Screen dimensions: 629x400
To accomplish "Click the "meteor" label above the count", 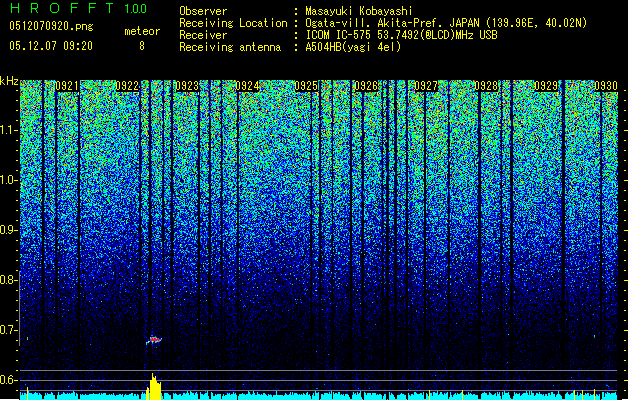I will (142, 31).
